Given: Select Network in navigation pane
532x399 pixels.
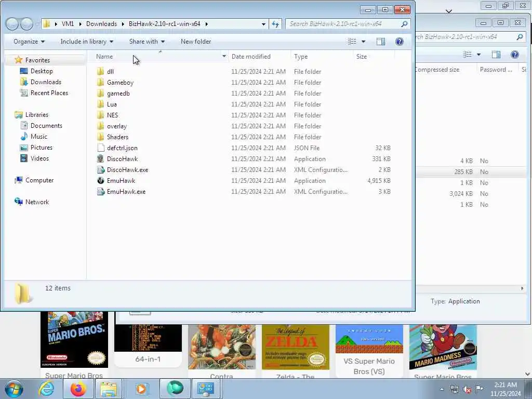Looking at the screenshot, I should point(37,202).
